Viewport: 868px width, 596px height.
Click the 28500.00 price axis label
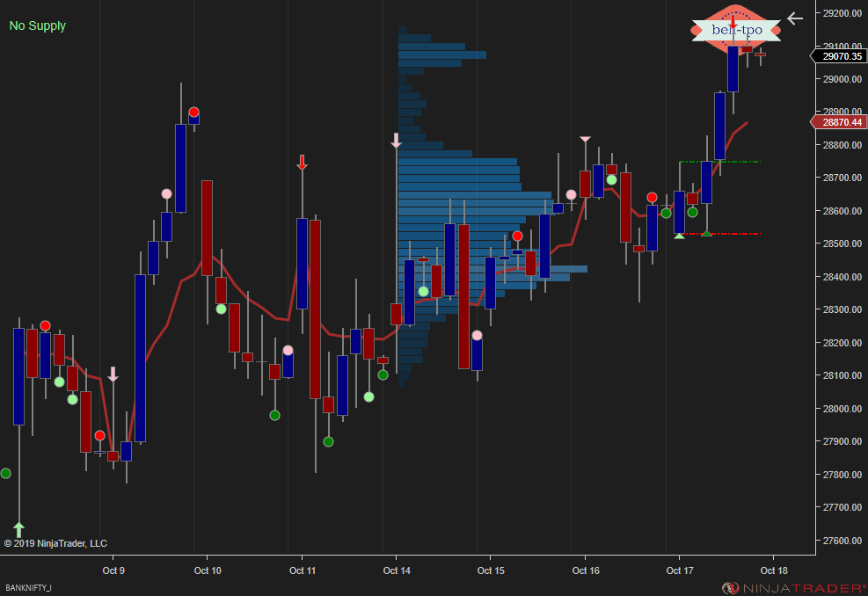(x=842, y=243)
